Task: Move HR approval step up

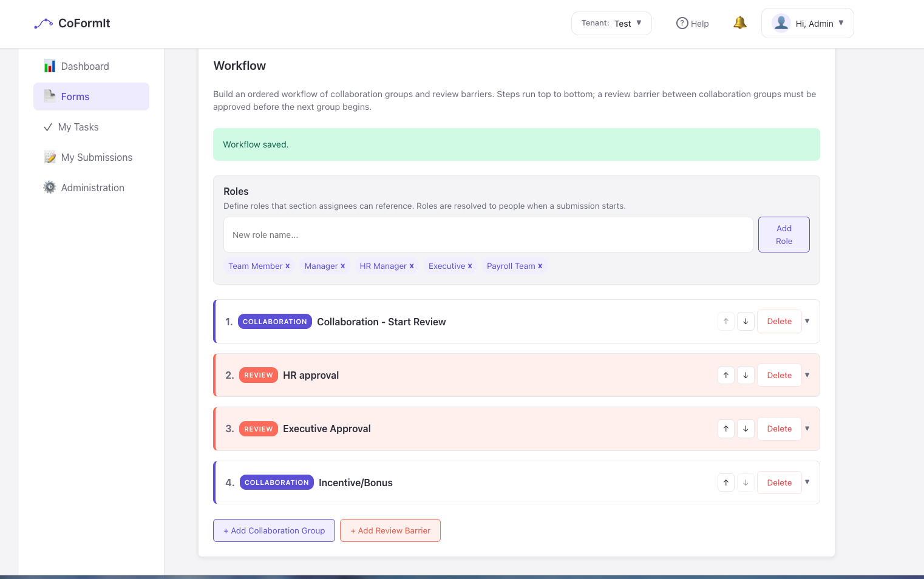Action: [726, 375]
